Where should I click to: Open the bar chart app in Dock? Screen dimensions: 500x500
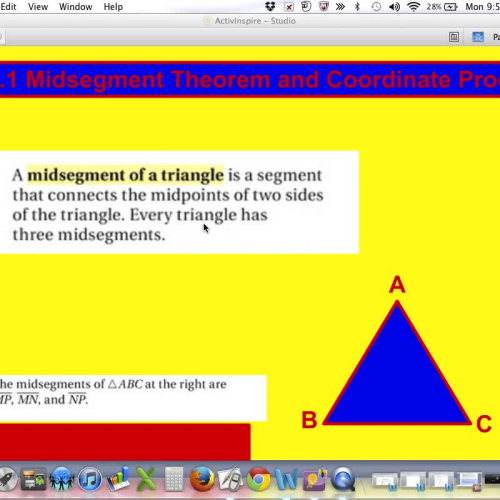(118, 479)
